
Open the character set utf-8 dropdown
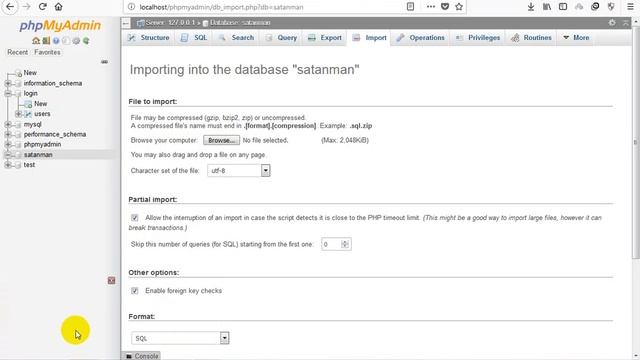[x=239, y=171]
